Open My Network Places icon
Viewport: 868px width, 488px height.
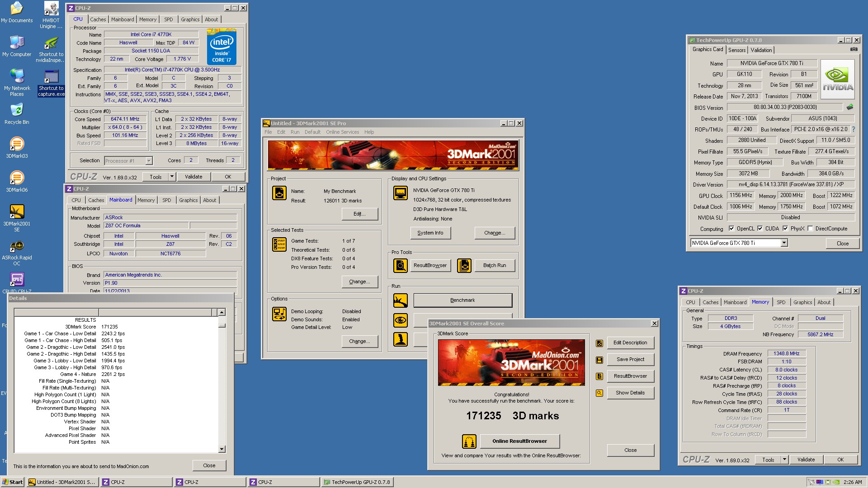click(17, 83)
